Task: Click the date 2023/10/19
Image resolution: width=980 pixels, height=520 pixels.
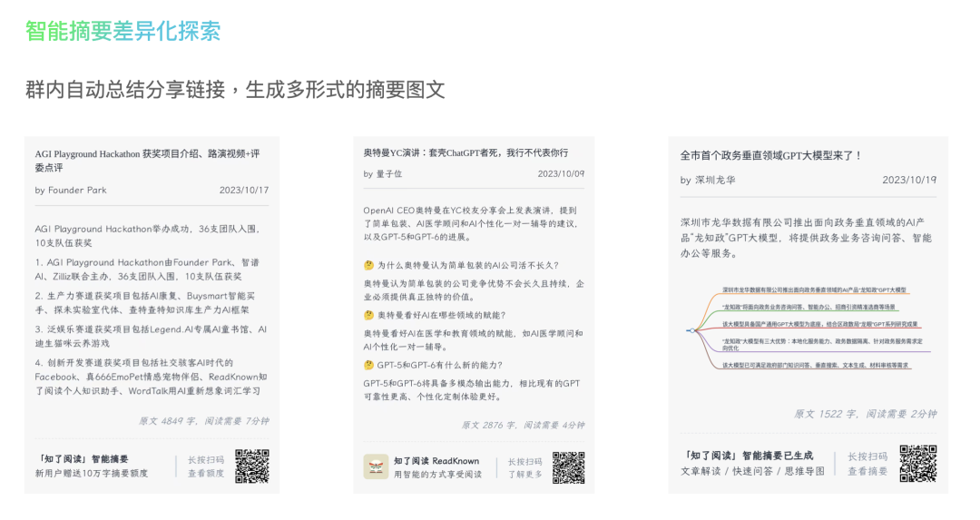Action: [909, 180]
